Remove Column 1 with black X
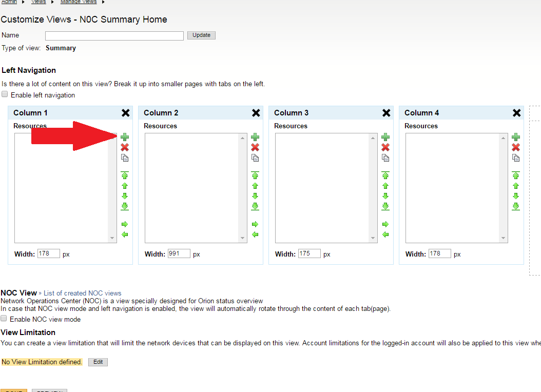 [x=126, y=113]
